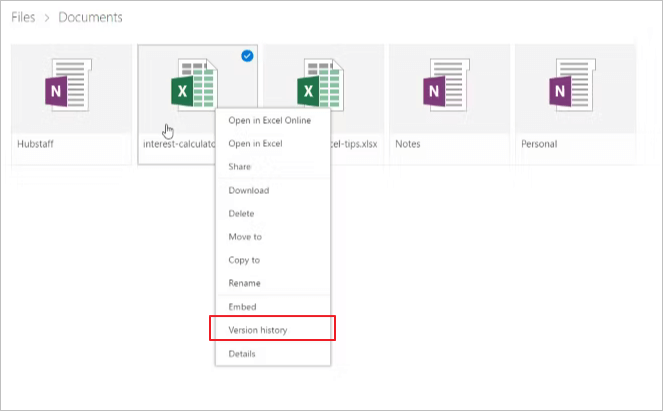
Task: Click the Hubstaff tile name label
Action: pyautogui.click(x=36, y=144)
